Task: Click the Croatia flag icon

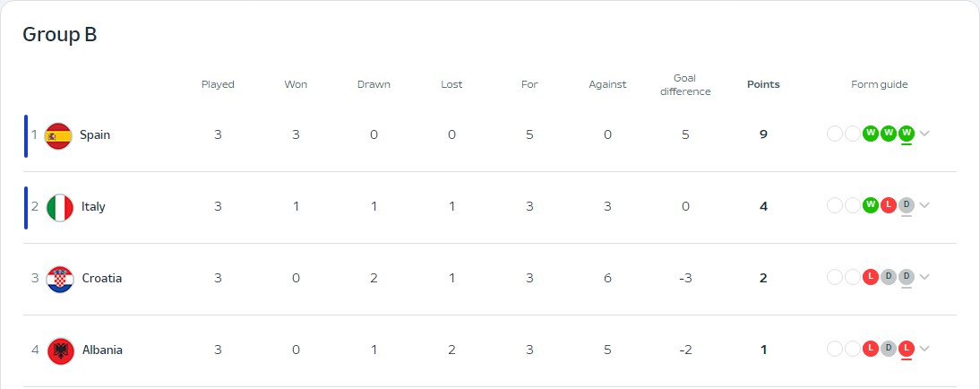Action: pos(60,279)
